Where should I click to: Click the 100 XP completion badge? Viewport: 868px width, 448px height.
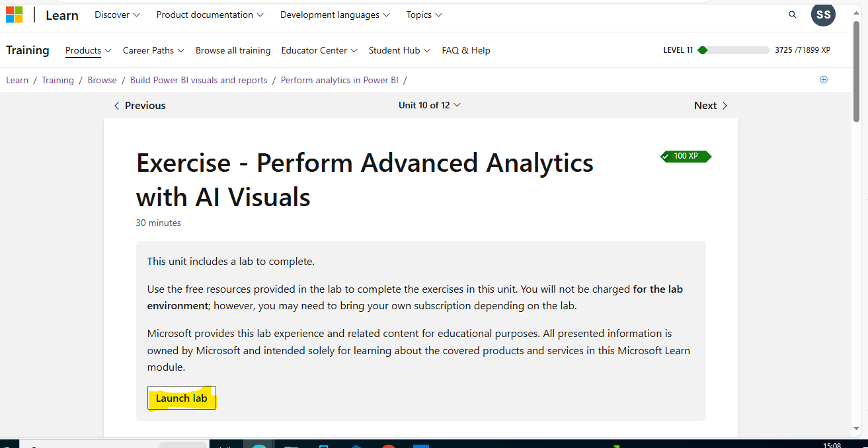686,156
